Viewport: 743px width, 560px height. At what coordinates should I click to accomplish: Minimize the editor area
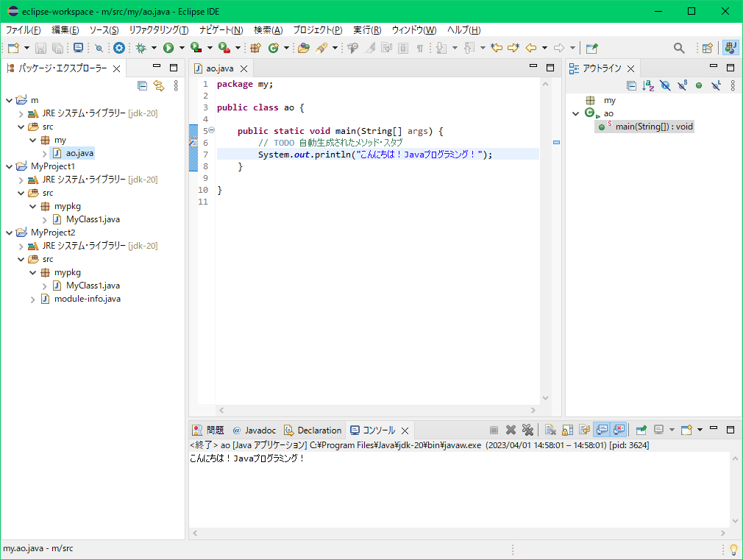(x=533, y=67)
